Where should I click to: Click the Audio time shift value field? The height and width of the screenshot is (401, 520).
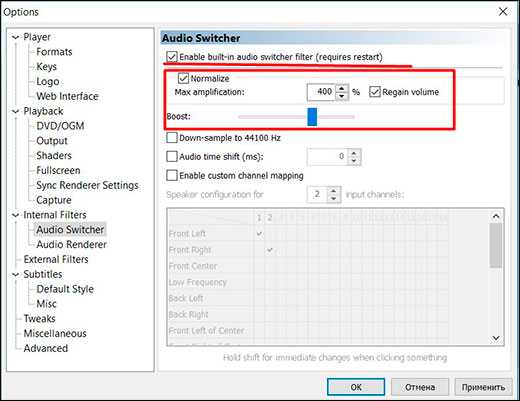click(328, 157)
